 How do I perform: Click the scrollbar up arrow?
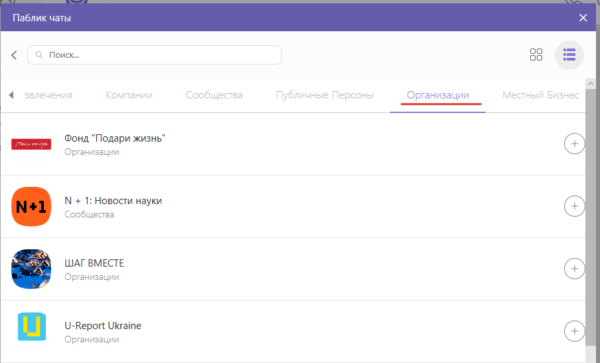tap(590, 83)
